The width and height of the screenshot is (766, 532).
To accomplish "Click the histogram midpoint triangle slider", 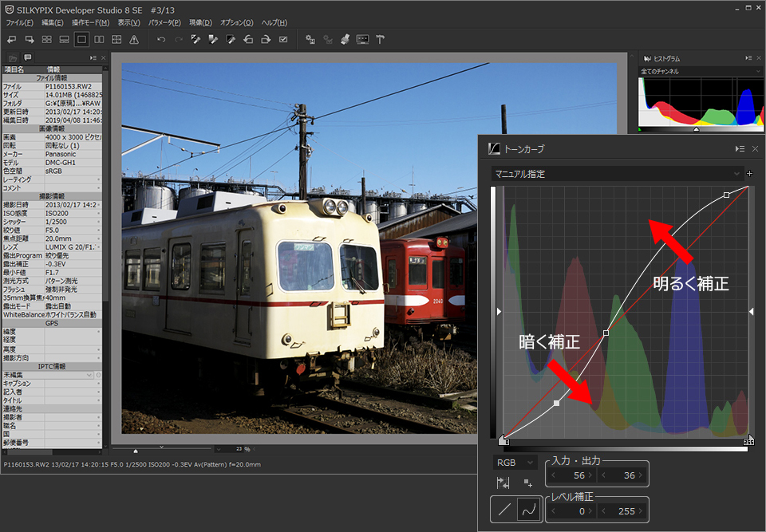I will coord(697,128).
